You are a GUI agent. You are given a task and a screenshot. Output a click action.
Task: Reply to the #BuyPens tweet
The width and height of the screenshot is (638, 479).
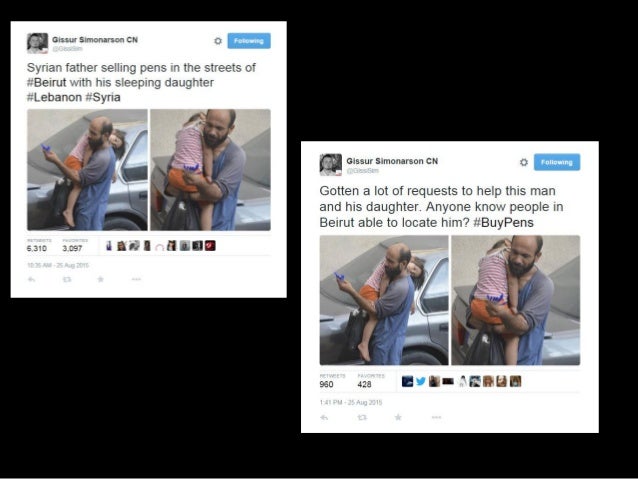click(324, 417)
